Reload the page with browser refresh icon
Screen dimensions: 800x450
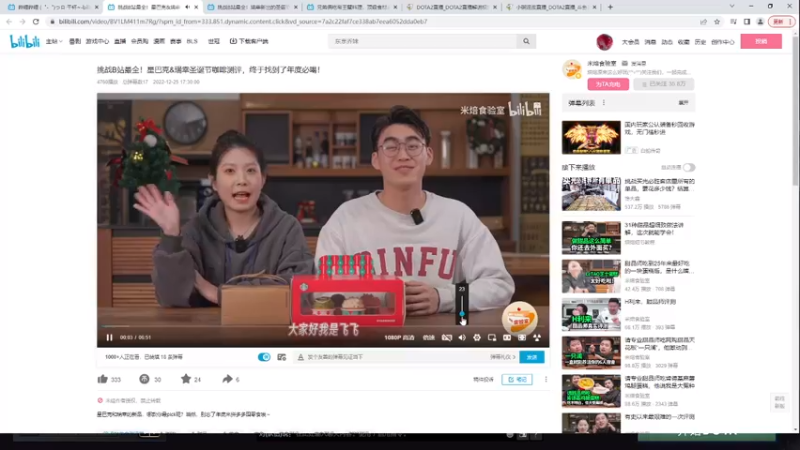tap(36, 21)
